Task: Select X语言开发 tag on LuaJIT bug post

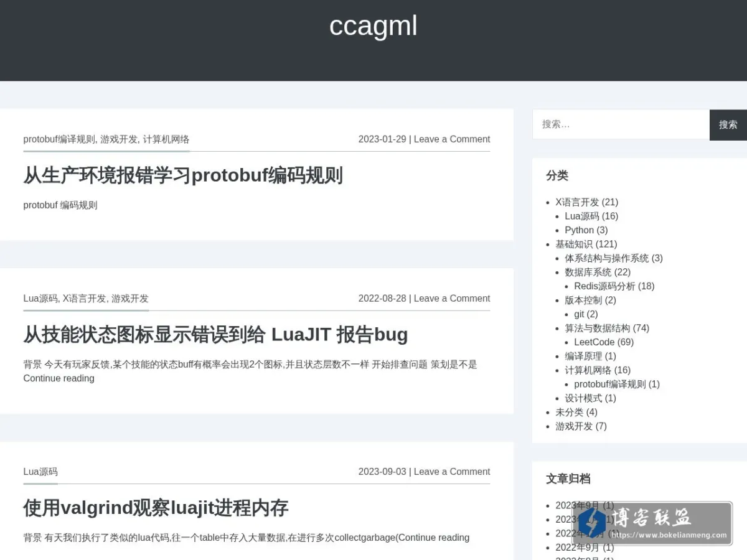Action: tap(84, 299)
